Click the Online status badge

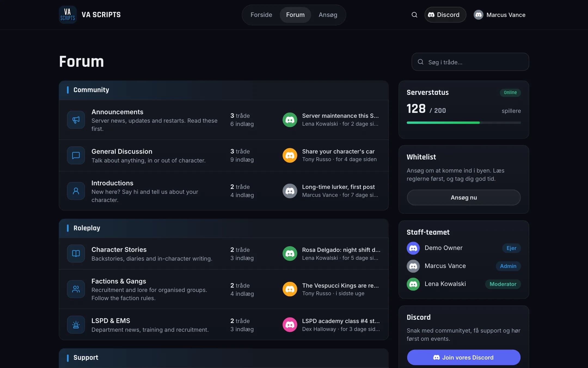tap(510, 92)
